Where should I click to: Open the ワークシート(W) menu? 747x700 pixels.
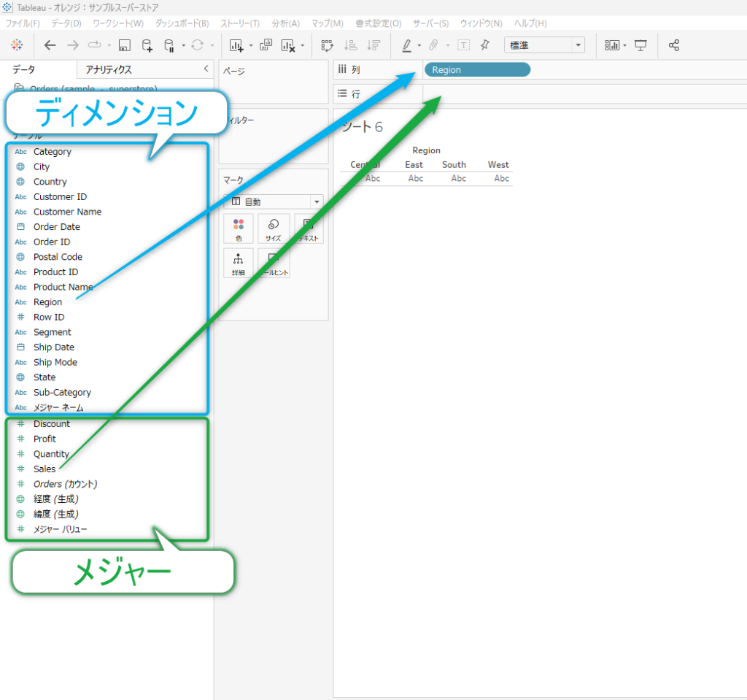coord(118,23)
